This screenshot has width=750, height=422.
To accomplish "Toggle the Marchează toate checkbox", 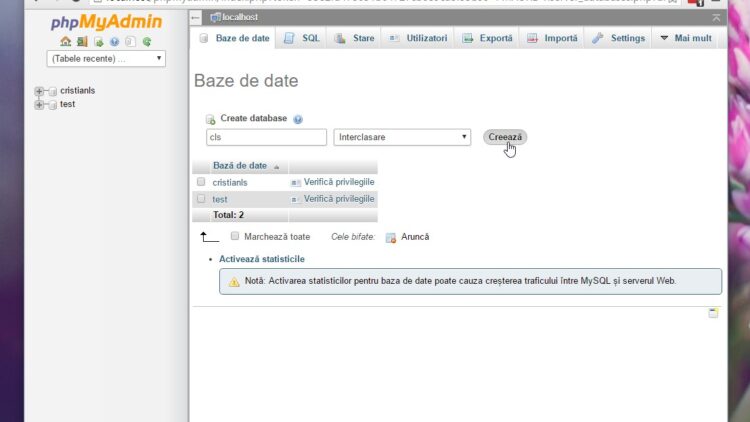I will [x=235, y=236].
